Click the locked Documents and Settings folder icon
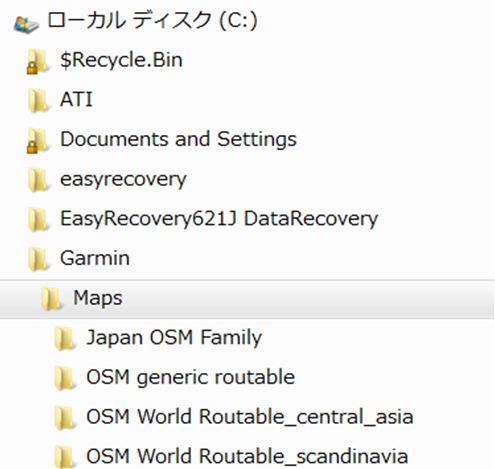The height and width of the screenshot is (469, 495). [38, 141]
